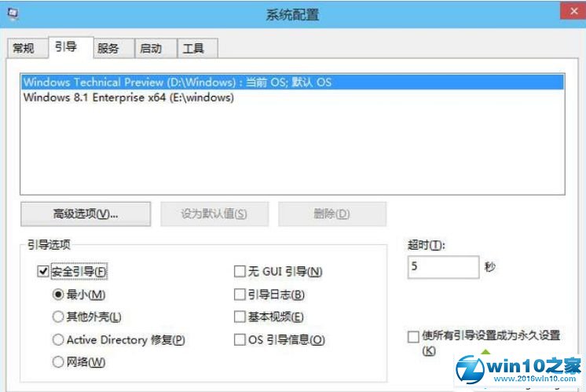
Task: Select Windows 8.1 Enterprise x64 entry
Action: (x=129, y=98)
